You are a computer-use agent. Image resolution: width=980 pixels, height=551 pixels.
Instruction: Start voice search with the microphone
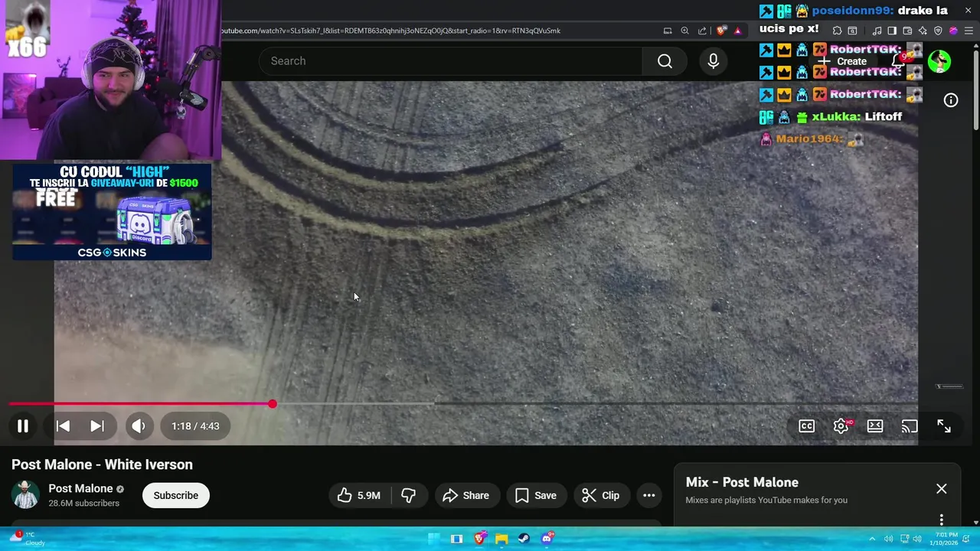(x=714, y=61)
